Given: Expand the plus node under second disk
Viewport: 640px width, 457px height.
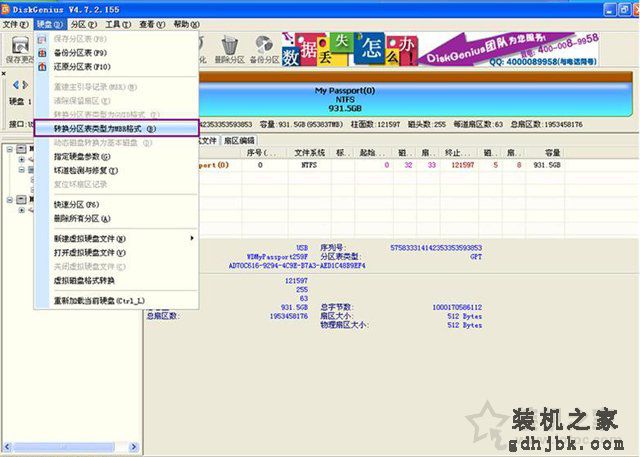Looking at the screenshot, I should pos(22,210).
